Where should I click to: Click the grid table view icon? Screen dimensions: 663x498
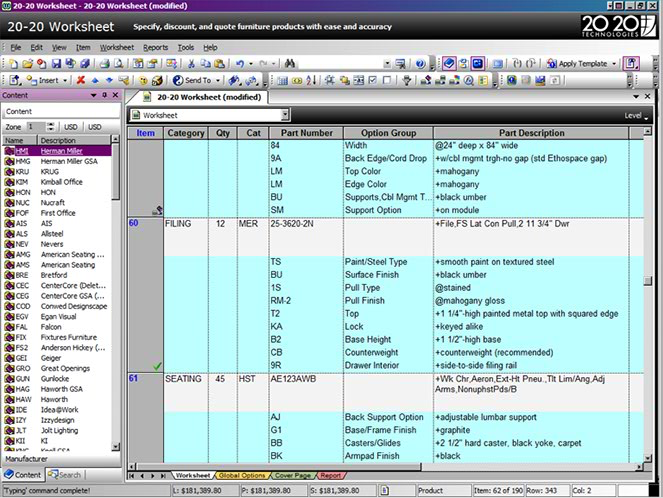point(282,80)
